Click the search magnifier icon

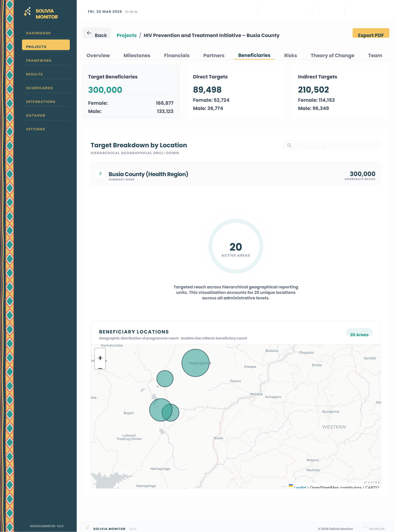[289, 145]
